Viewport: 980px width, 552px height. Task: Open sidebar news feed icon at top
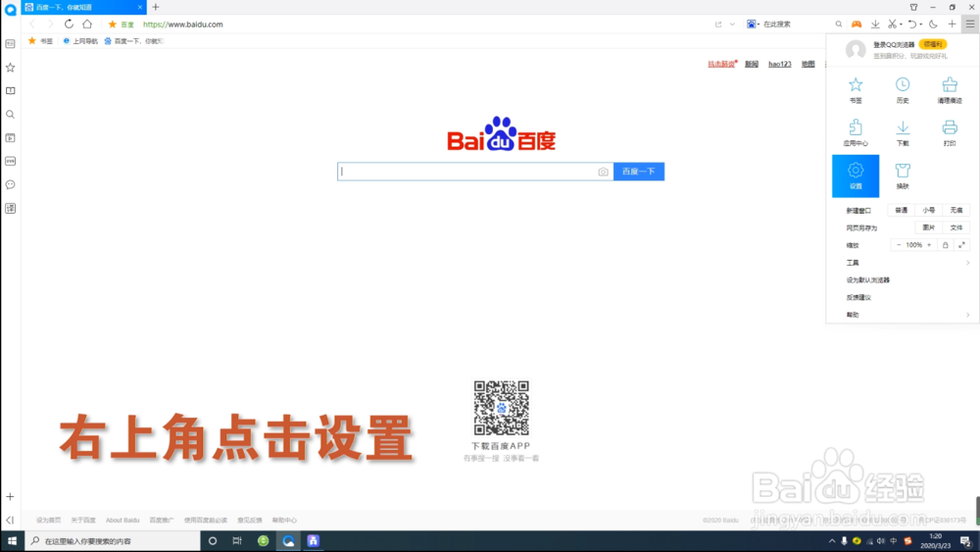[10, 44]
